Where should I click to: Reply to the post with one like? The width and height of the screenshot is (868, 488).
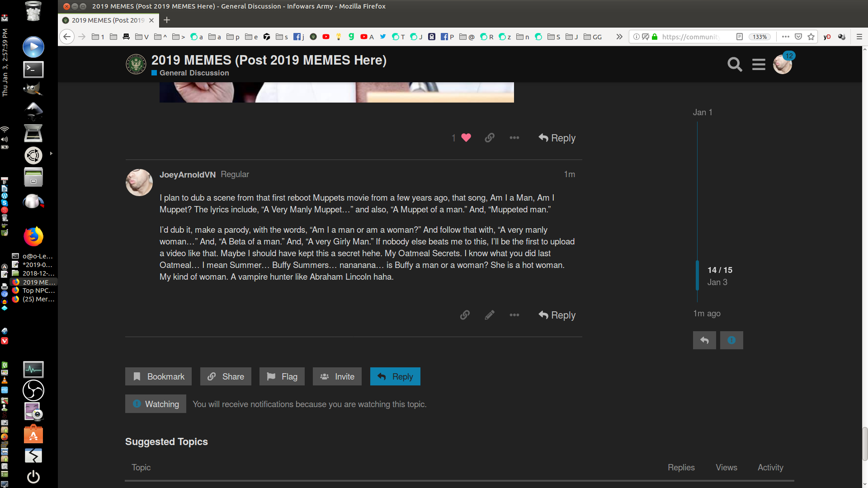557,138
